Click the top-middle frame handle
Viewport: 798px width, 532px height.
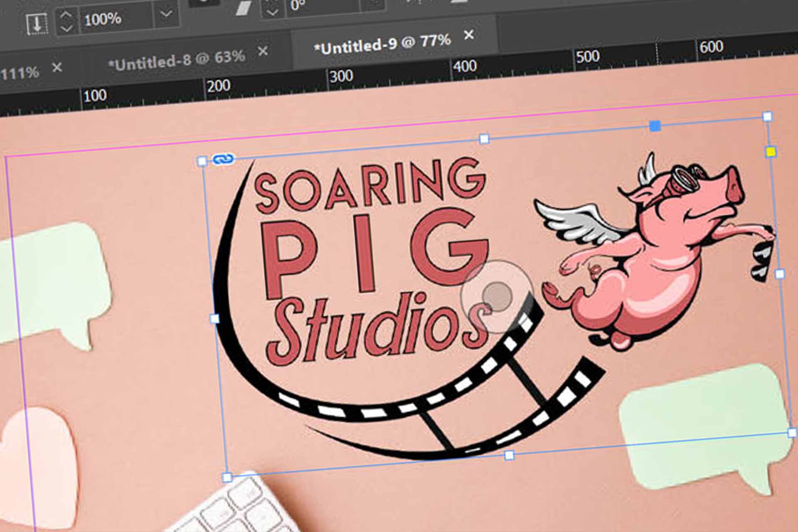tap(484, 139)
